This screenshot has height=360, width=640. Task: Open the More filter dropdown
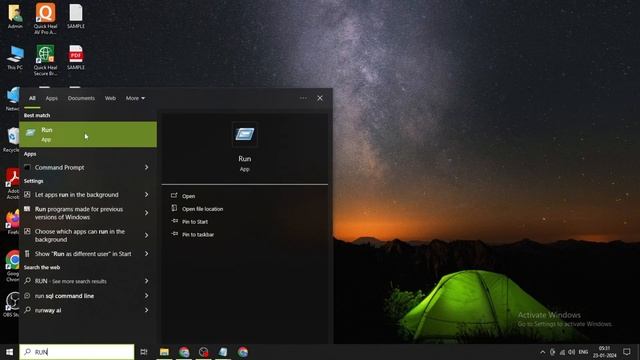[x=135, y=98]
